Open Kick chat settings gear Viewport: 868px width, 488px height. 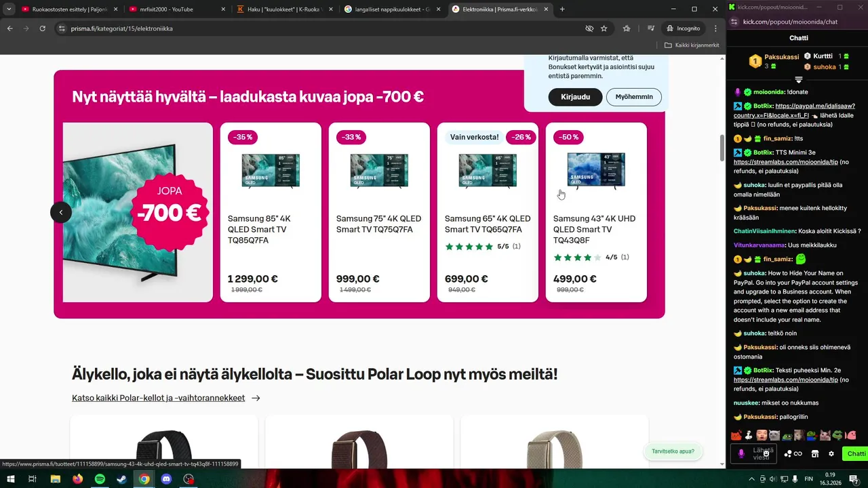point(831,453)
